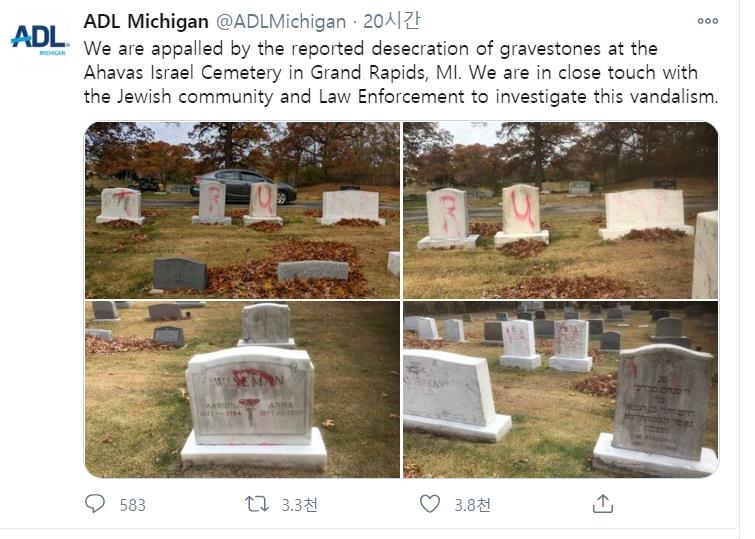
Task: Click the 3.8천 like count
Action: tap(472, 505)
